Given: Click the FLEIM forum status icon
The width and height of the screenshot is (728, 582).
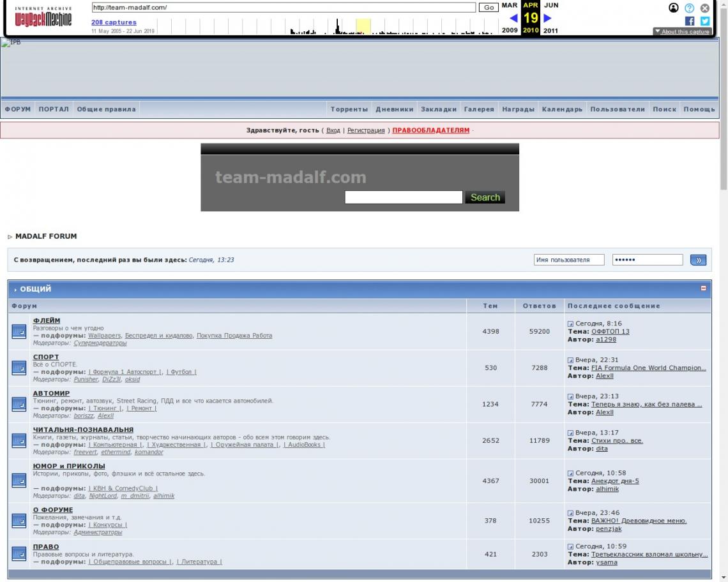Looking at the screenshot, I should point(19,331).
